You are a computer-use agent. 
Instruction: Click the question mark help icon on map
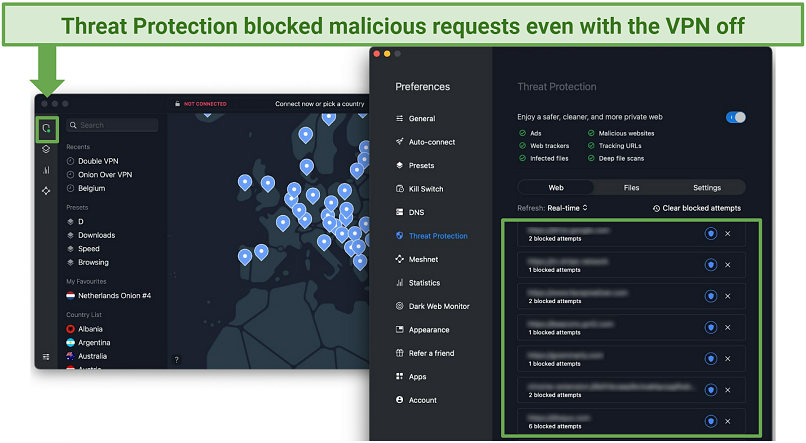click(176, 360)
